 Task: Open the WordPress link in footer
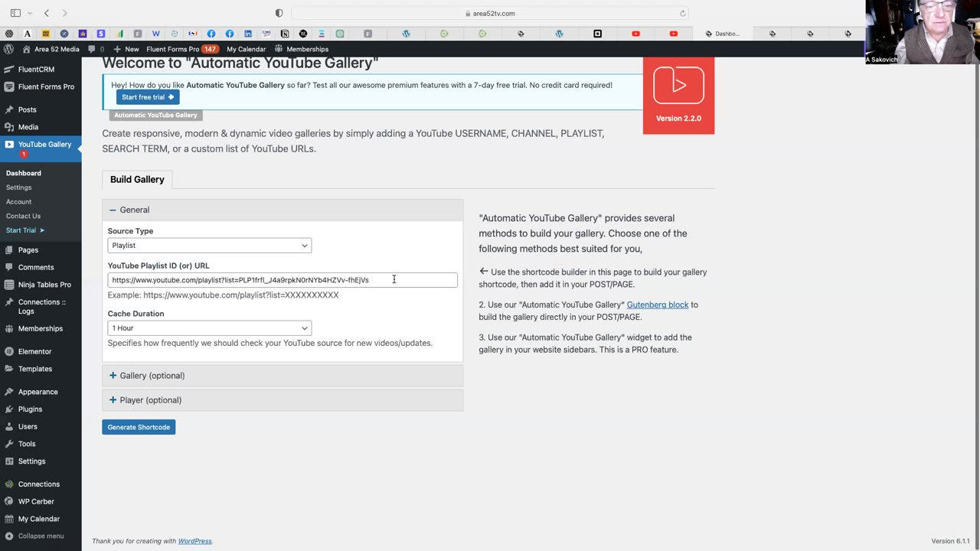[x=194, y=541]
